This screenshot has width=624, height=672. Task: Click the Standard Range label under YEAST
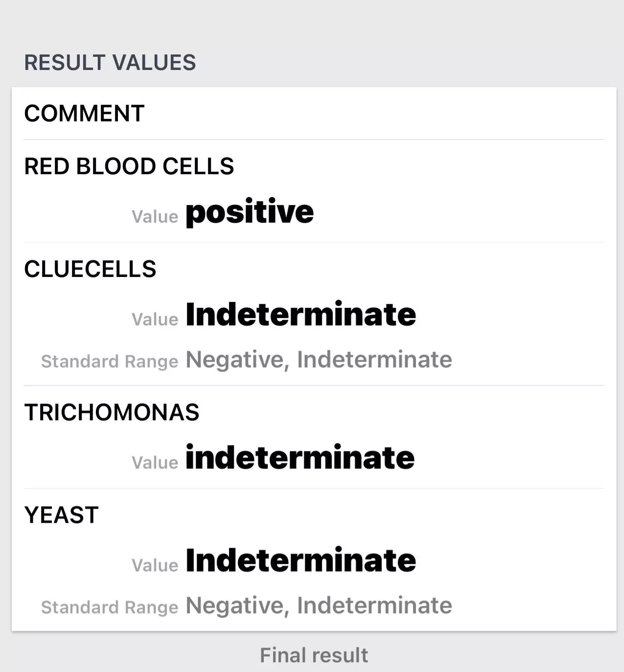[x=110, y=607]
